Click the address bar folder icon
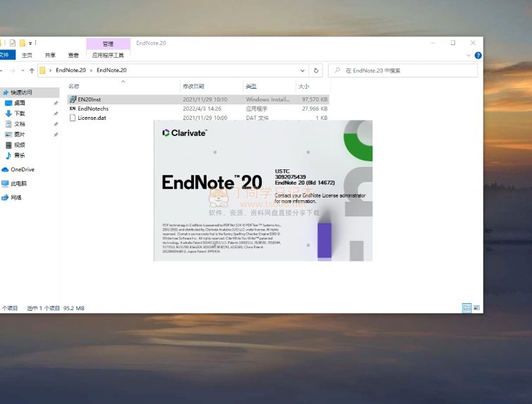Screen dimensions: 532x404 [x=42, y=71]
